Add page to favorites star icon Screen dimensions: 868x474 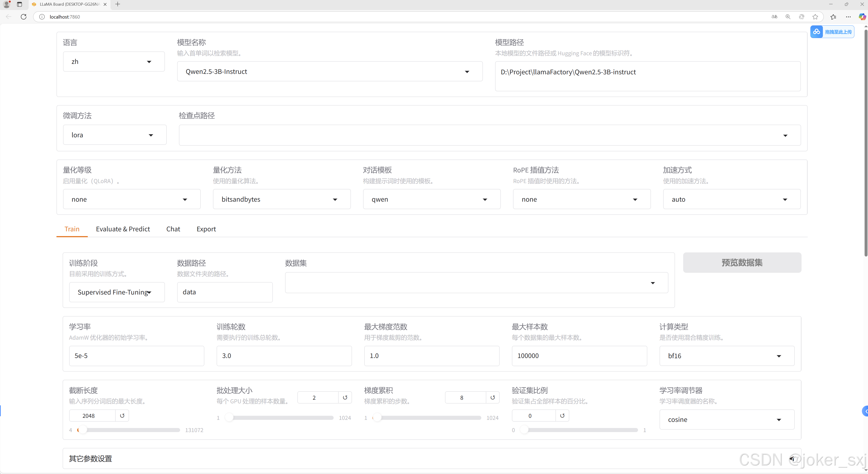[x=815, y=17]
